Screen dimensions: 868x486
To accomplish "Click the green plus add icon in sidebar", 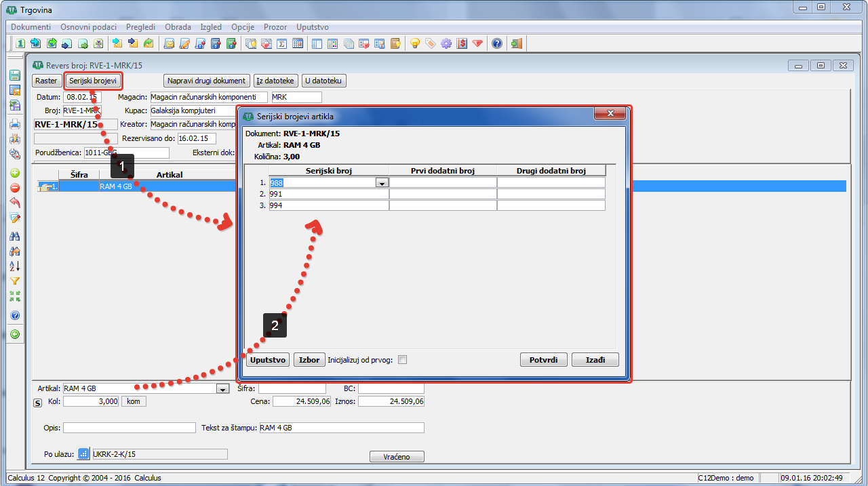I will 14,173.
